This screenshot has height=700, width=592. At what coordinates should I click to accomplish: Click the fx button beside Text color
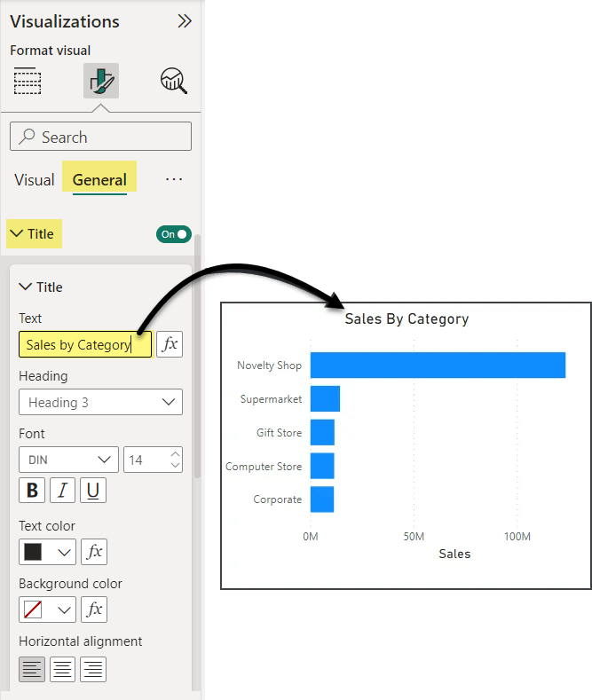pyautogui.click(x=94, y=552)
